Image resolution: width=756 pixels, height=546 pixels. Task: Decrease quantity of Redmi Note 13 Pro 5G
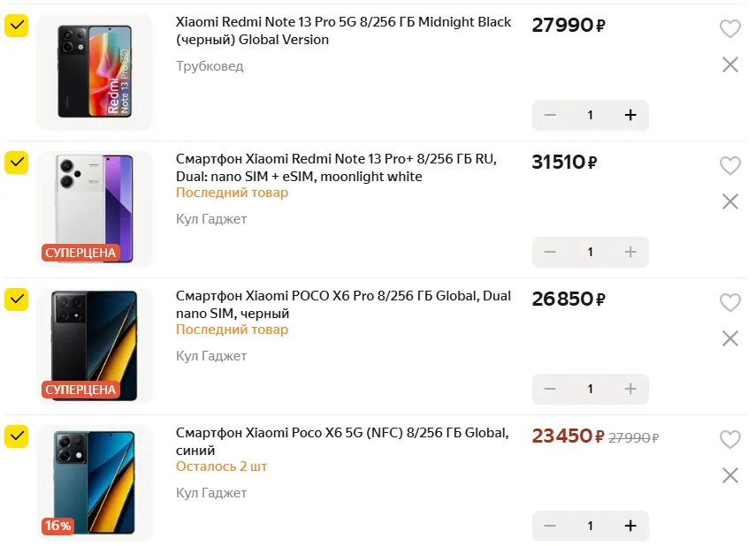tap(550, 115)
